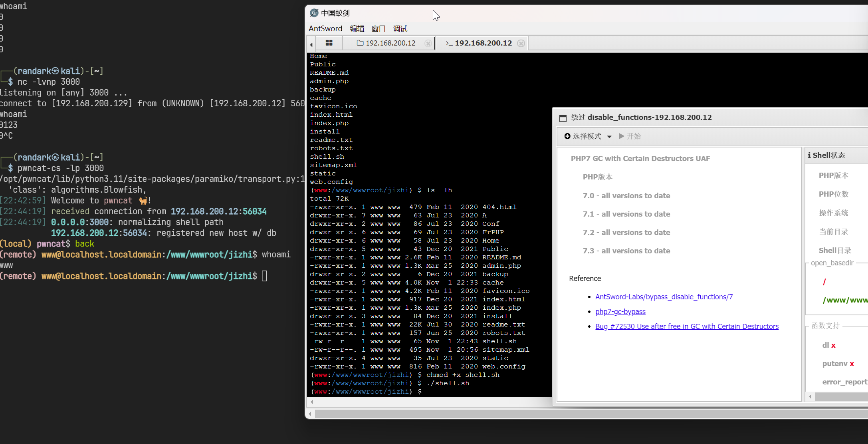Click the 当前目录 label

click(x=833, y=232)
